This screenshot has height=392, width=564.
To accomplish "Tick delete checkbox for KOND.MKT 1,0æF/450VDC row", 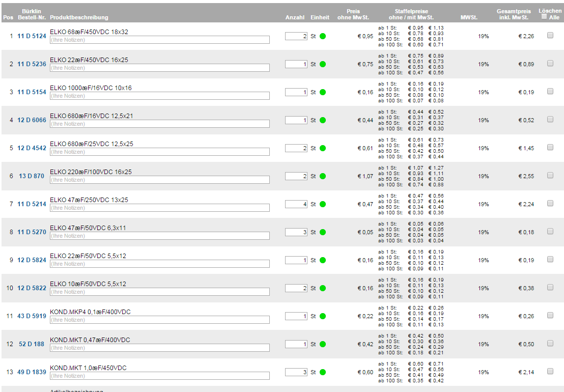I will pyautogui.click(x=550, y=372).
